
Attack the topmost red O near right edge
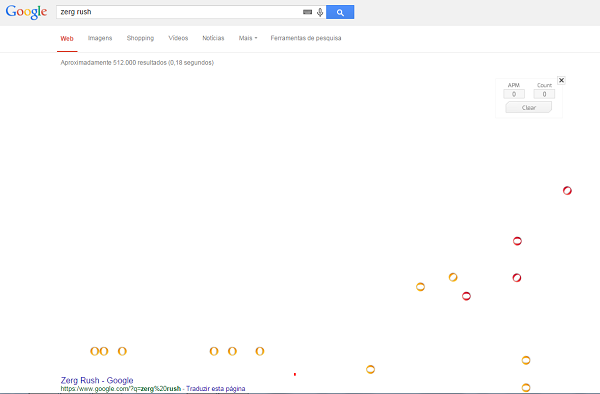(567, 190)
